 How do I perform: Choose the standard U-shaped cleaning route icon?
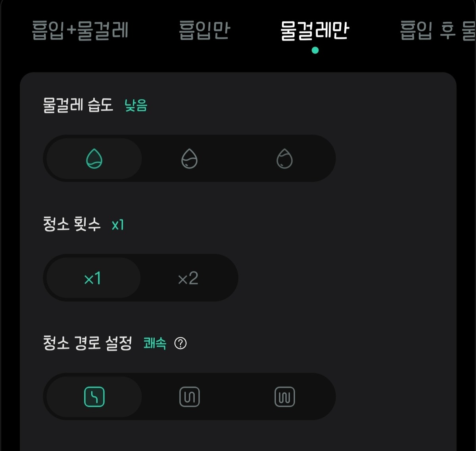click(x=189, y=397)
